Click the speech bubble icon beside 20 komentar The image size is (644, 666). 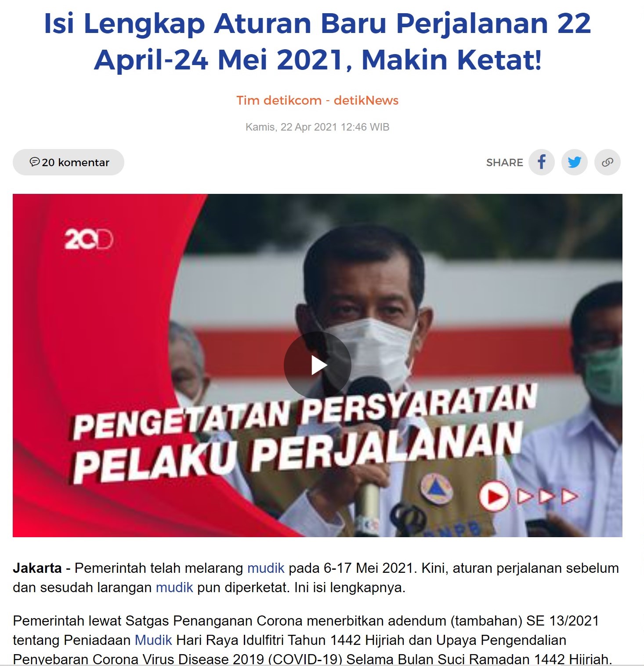(34, 162)
